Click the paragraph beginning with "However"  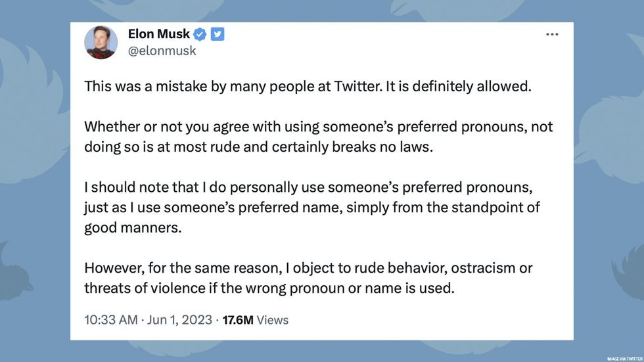point(308,278)
